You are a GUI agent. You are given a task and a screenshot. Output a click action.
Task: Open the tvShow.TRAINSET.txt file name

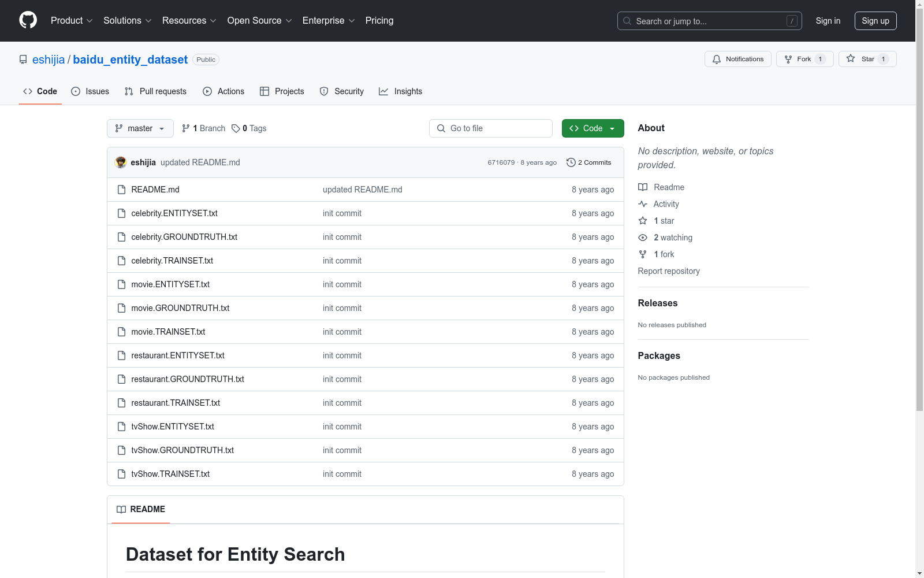coord(170,474)
